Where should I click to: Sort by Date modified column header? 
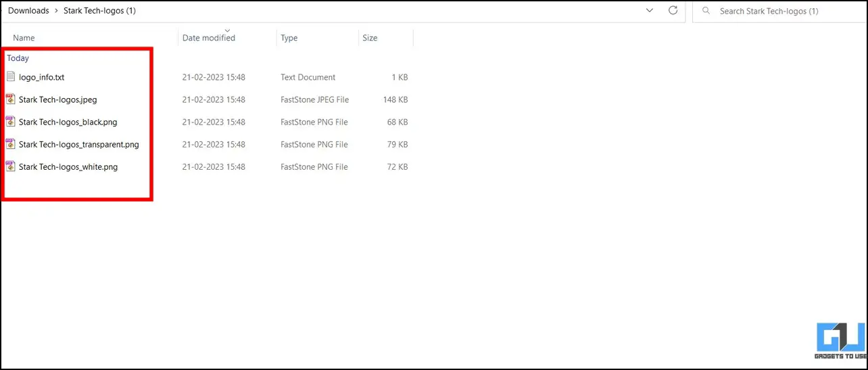pyautogui.click(x=209, y=38)
